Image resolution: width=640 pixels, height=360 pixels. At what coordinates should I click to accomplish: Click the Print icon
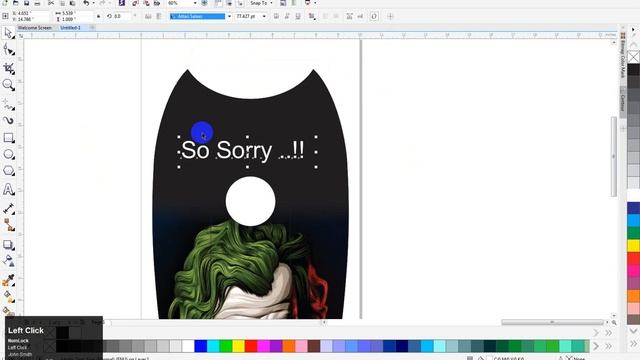pyautogui.click(x=37, y=3)
